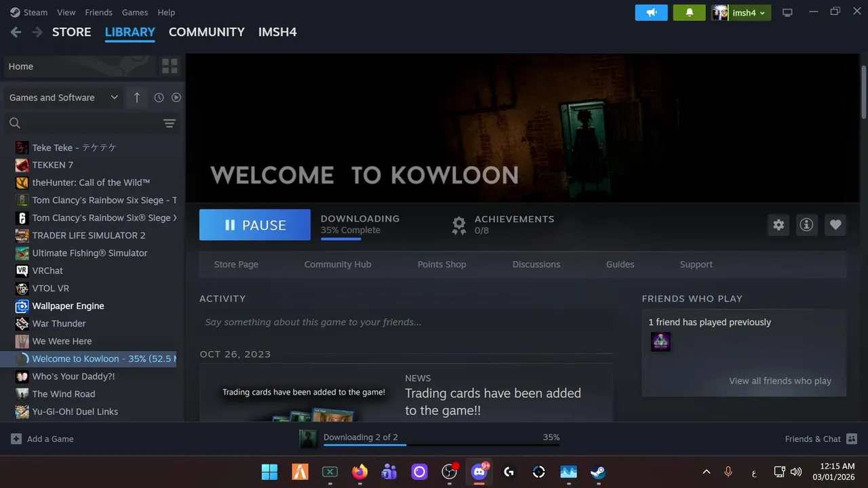Click Add a Game plus icon
Viewport: 868px width, 488px height.
tap(16, 439)
